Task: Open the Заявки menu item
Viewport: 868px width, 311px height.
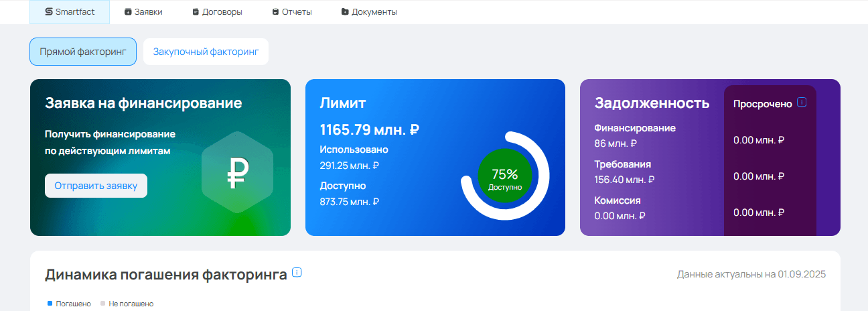Action: coord(143,12)
